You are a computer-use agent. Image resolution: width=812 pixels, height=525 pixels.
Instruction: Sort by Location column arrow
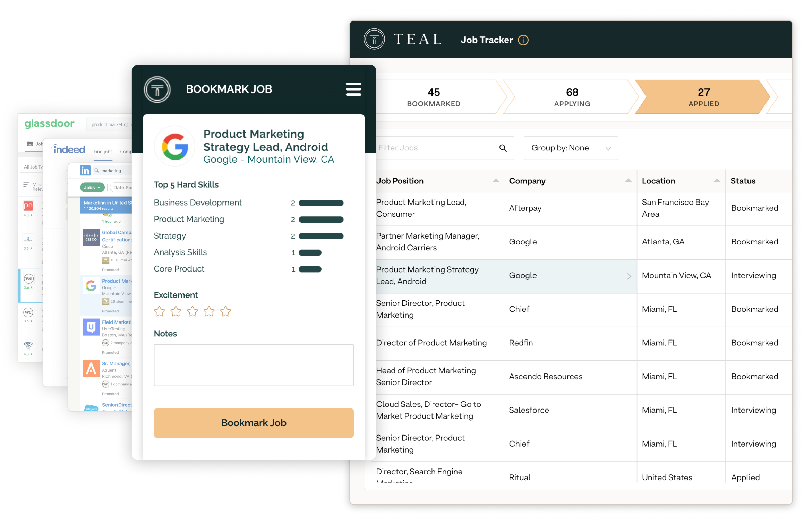tap(717, 180)
